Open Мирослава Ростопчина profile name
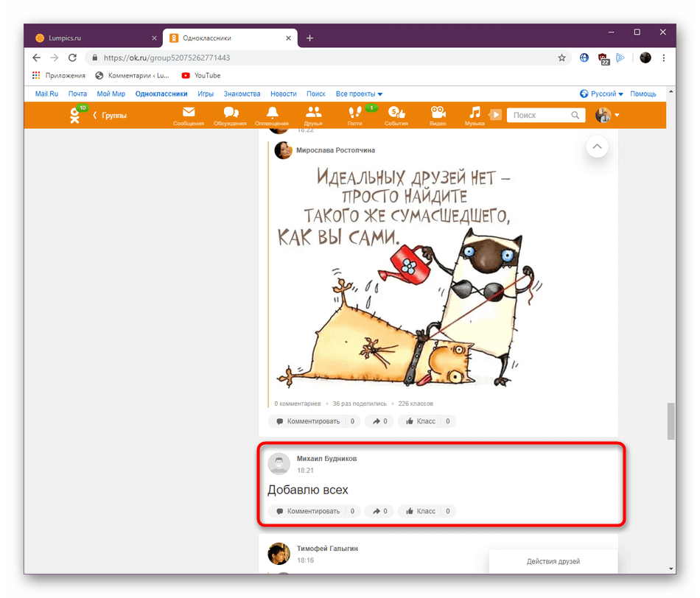This screenshot has width=700, height=598. [x=336, y=150]
